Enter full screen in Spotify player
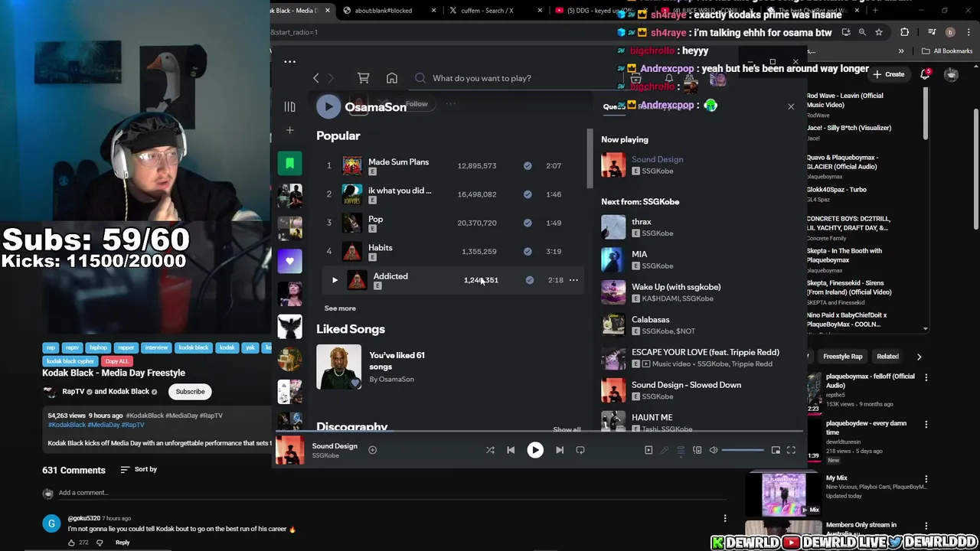This screenshot has width=980, height=551. click(791, 450)
